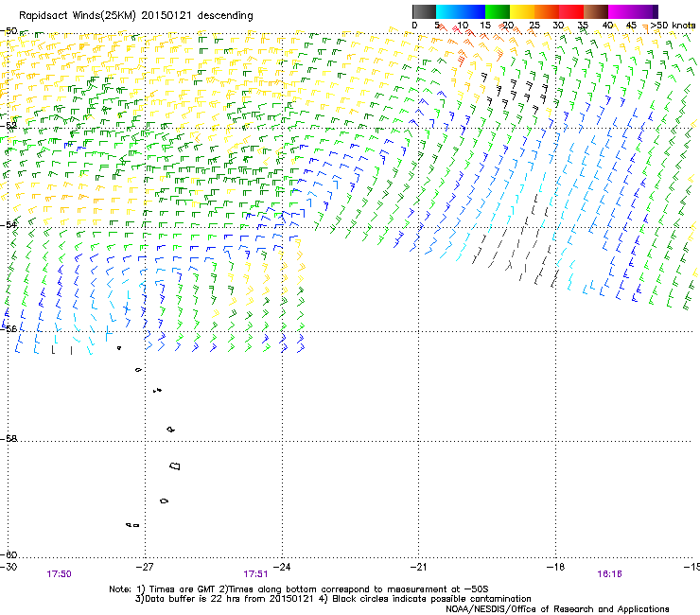Click the orange 25-30 knots color segment

point(547,11)
